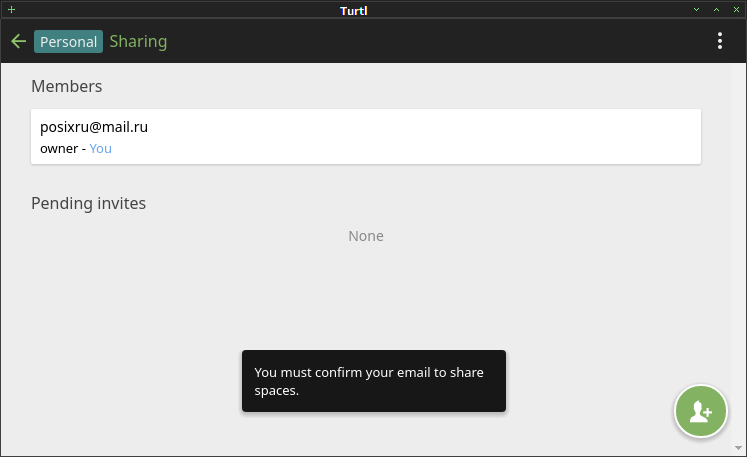
Task: Click the Sharing header title
Action: tap(138, 41)
